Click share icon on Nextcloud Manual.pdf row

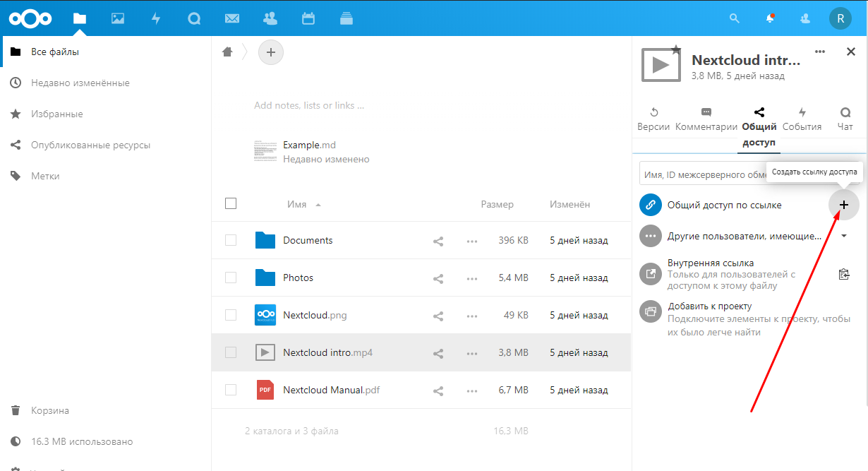pos(438,390)
